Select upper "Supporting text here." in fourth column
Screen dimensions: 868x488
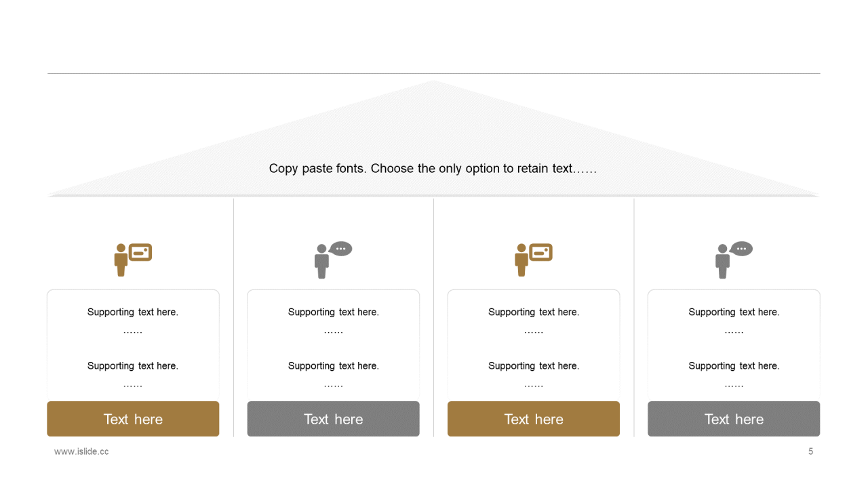pyautogui.click(x=734, y=312)
